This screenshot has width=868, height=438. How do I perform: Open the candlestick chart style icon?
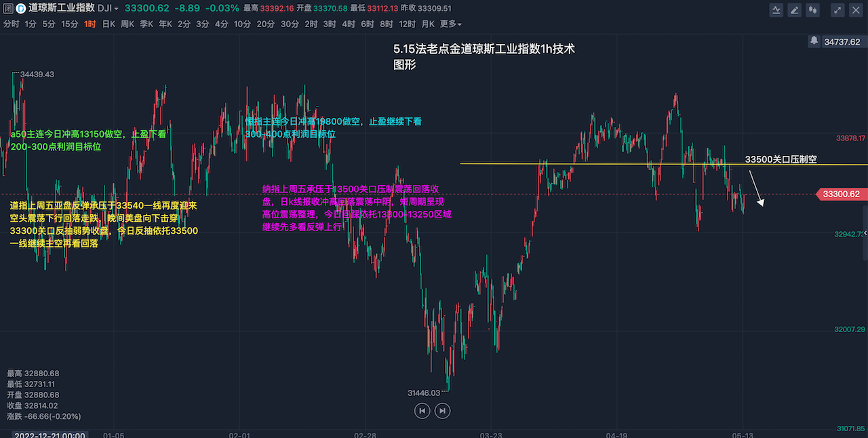(813, 9)
